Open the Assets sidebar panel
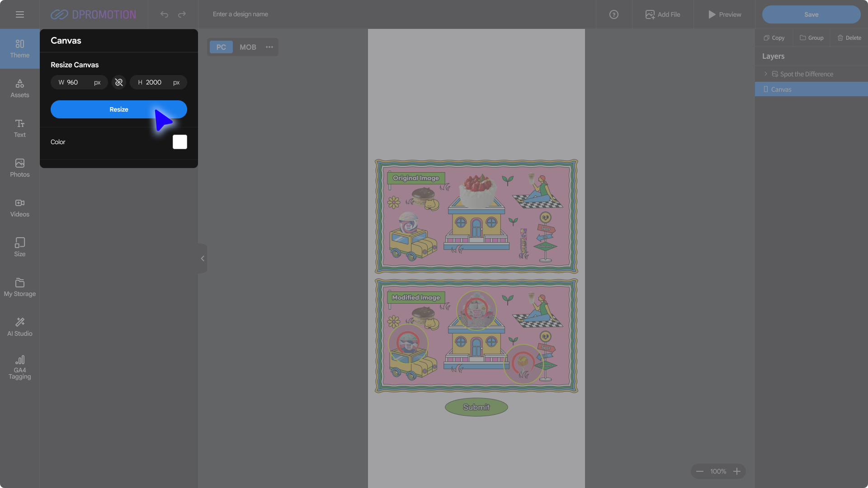Screen dimensions: 868x488 (19, 89)
